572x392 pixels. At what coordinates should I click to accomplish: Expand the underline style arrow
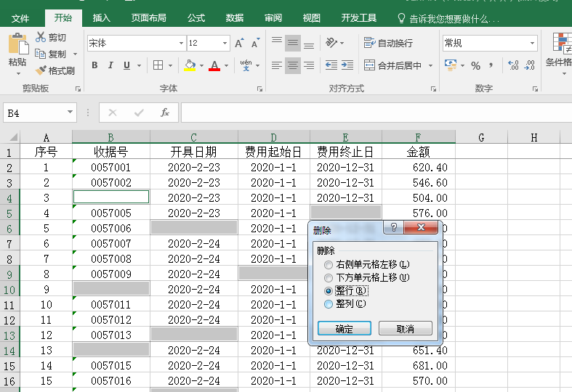139,65
